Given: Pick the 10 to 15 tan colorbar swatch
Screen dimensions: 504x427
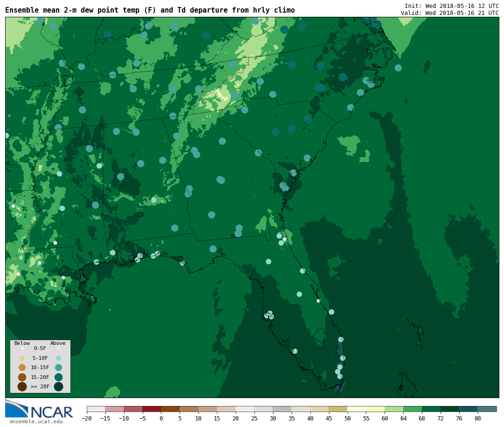Looking at the screenshot, I should click(x=208, y=409).
